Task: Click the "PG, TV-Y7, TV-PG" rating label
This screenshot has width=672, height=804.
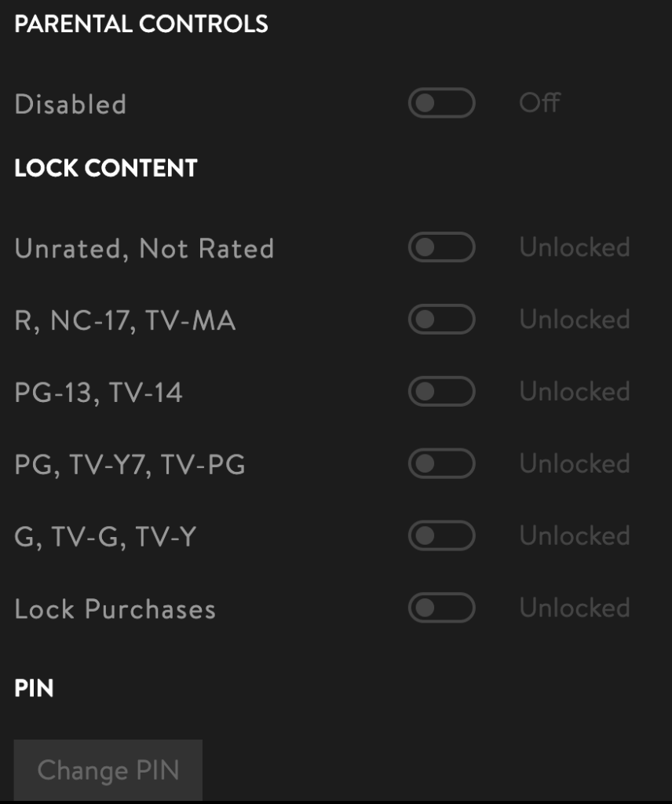Action: click(130, 465)
